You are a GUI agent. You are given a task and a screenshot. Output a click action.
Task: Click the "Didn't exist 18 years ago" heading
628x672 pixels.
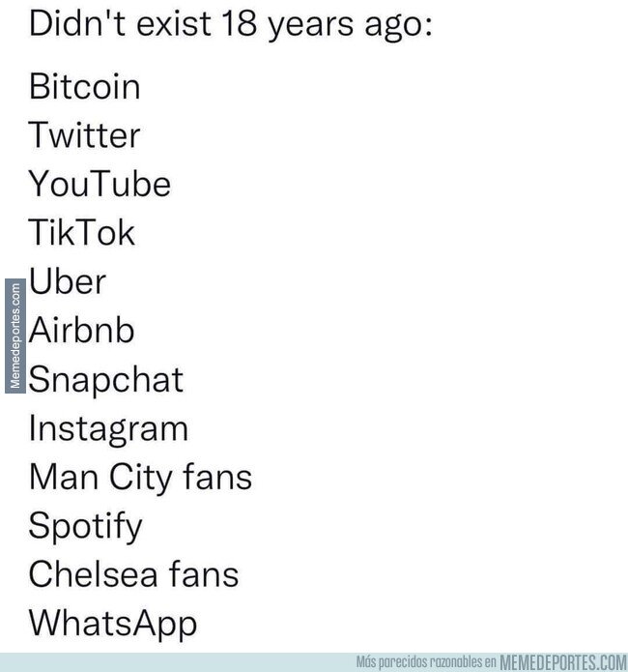(x=231, y=24)
